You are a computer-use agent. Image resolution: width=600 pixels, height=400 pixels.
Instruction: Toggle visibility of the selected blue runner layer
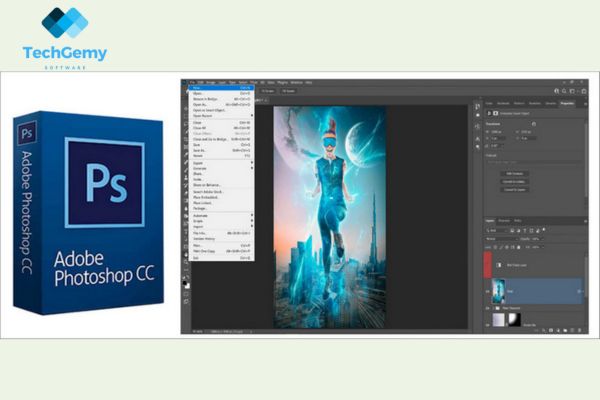pos(488,291)
